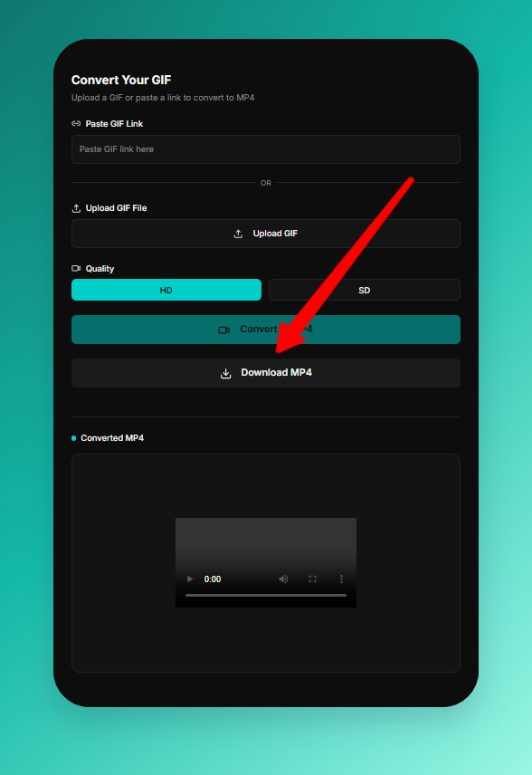Click the Convert Your GIF heading
The height and width of the screenshot is (775, 532).
[x=121, y=80]
